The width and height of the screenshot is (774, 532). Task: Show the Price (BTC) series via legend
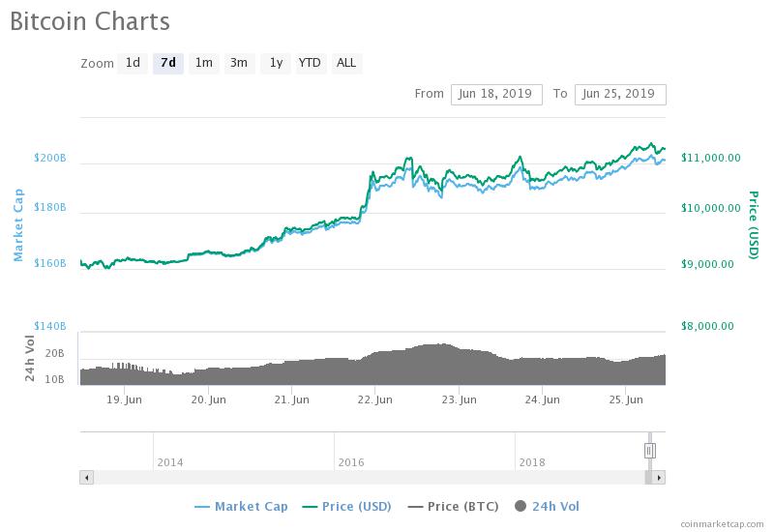(x=453, y=506)
